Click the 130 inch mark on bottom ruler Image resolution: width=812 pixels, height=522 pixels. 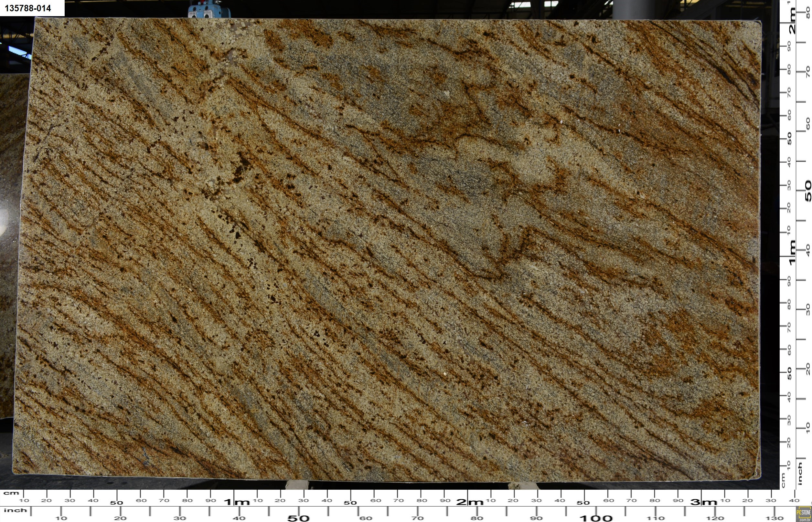pyautogui.click(x=775, y=518)
